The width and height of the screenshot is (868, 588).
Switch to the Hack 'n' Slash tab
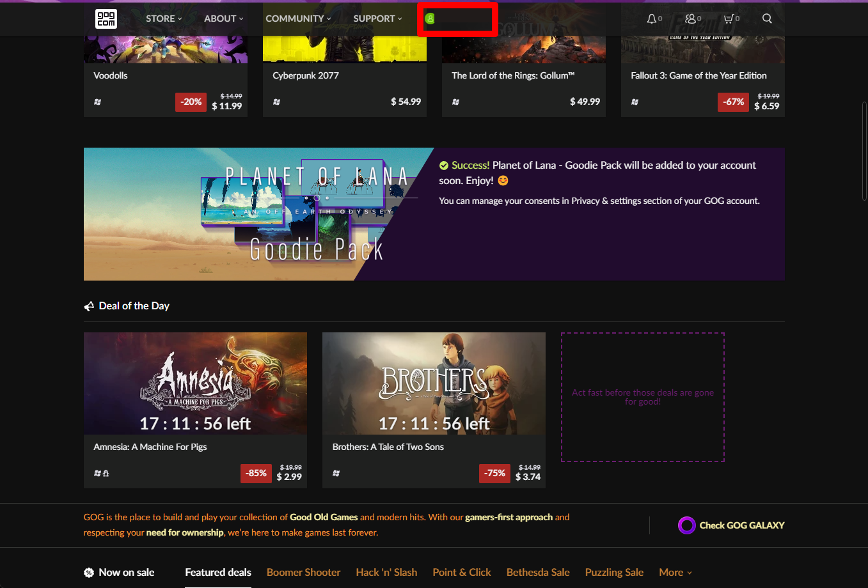click(x=386, y=573)
